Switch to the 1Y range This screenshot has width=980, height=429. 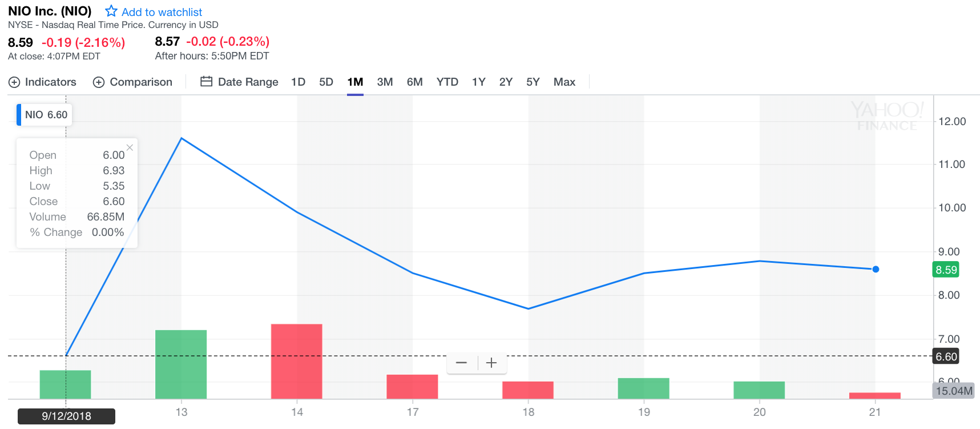pyautogui.click(x=478, y=82)
